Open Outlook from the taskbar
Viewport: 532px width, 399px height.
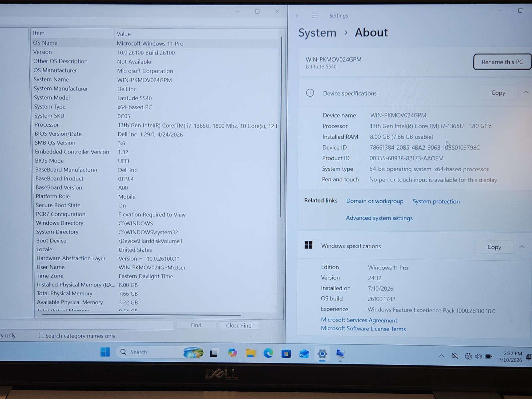[x=304, y=354]
